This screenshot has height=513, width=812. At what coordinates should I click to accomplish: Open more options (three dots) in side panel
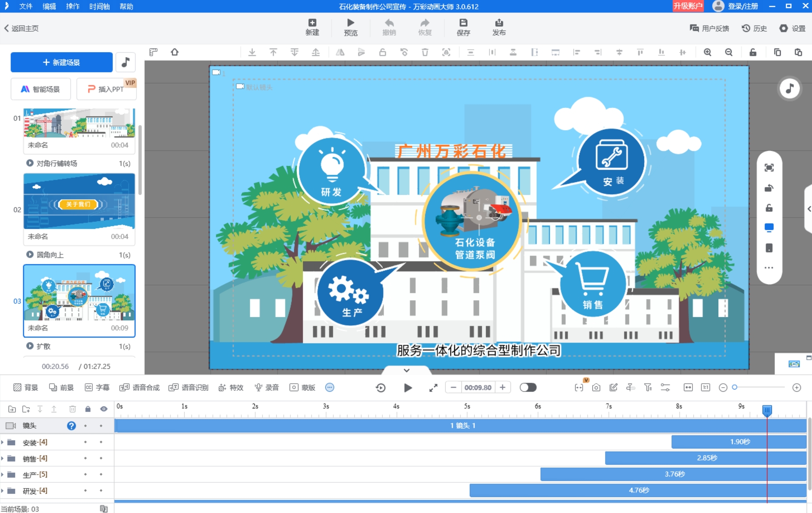[769, 268]
